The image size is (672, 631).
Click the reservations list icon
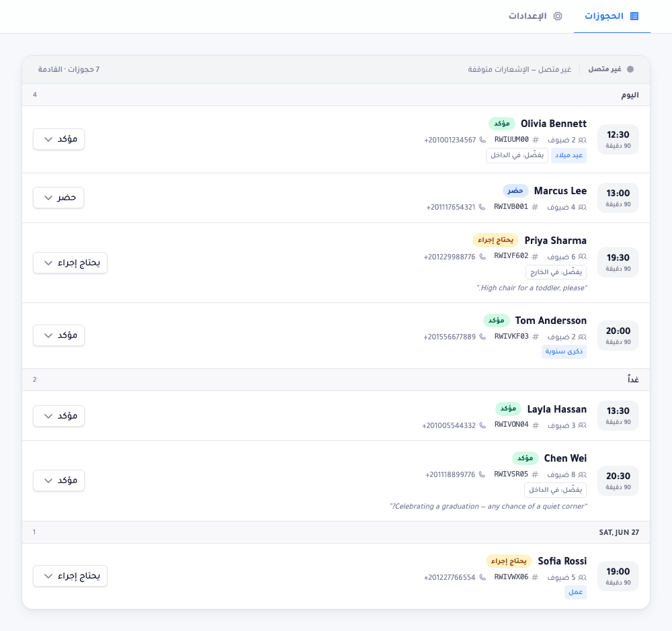(x=634, y=16)
